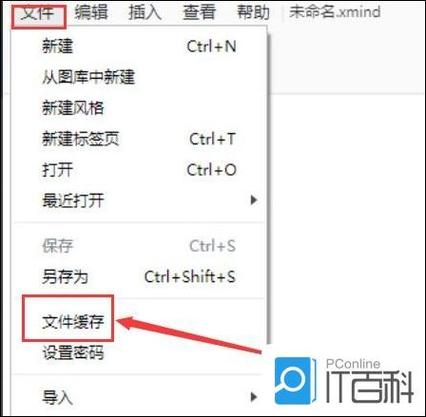Viewport: 426px width, 417px height.
Task: Select the 导入 menu entry
Action: [139, 397]
